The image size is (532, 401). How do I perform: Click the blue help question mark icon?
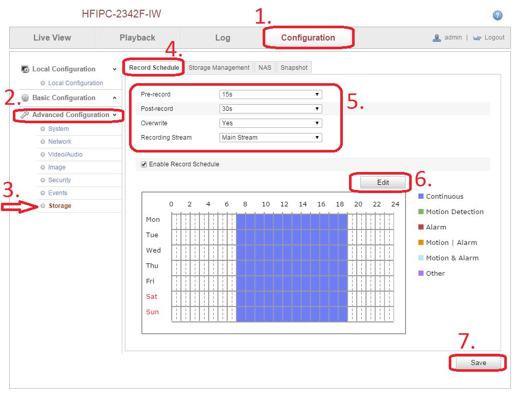pos(497,15)
